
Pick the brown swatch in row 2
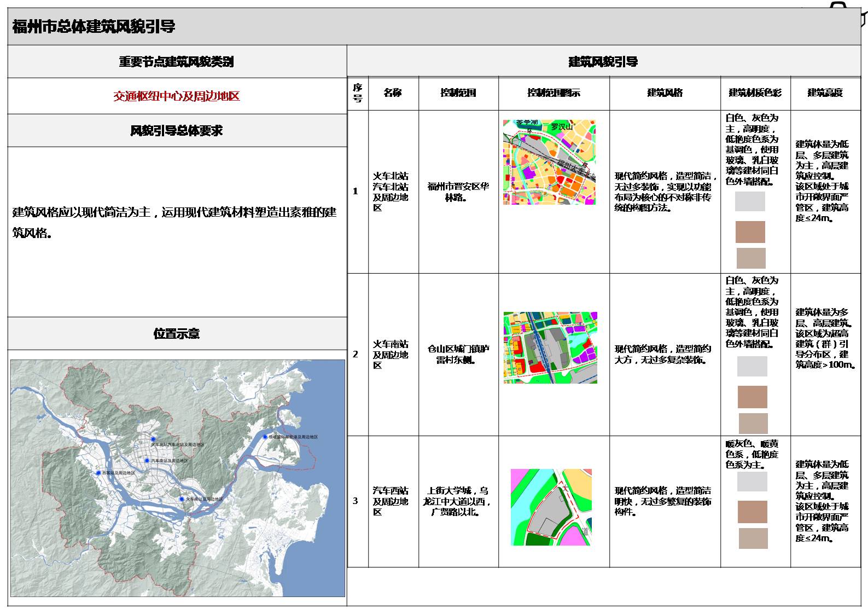pos(752,397)
